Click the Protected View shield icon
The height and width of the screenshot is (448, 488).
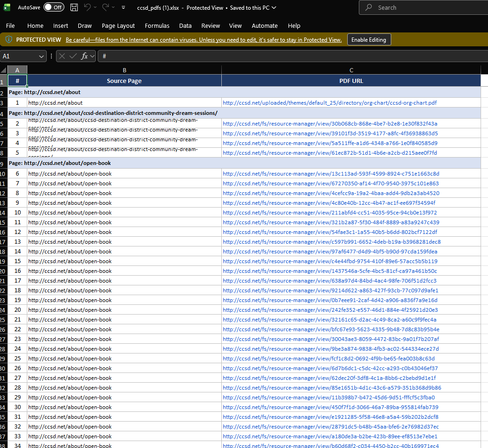(x=8, y=40)
